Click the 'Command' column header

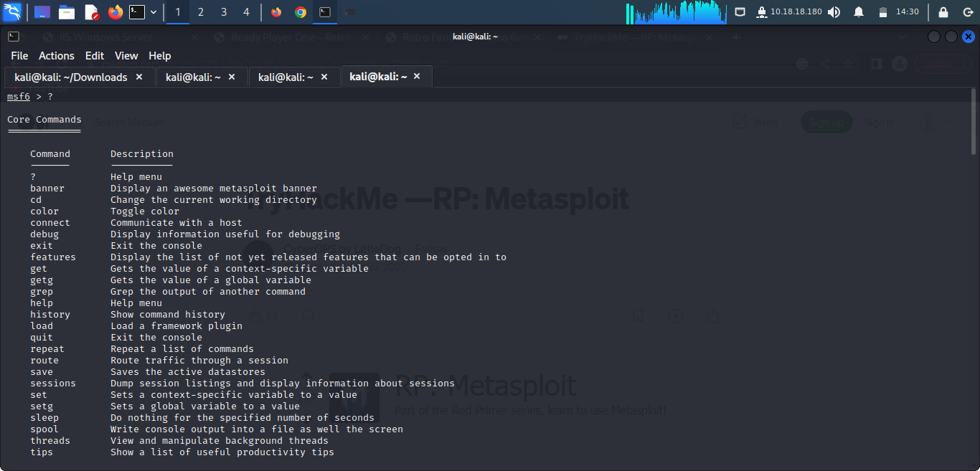click(x=50, y=154)
